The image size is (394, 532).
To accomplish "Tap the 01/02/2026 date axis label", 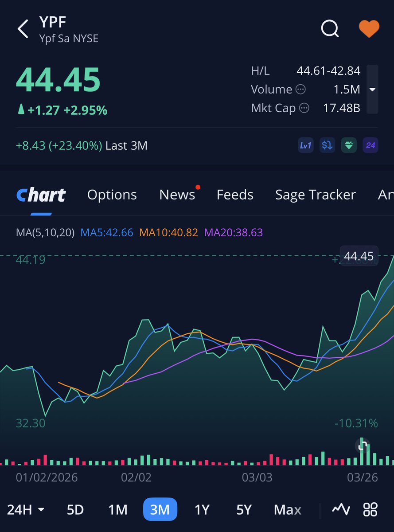I will tap(47, 477).
